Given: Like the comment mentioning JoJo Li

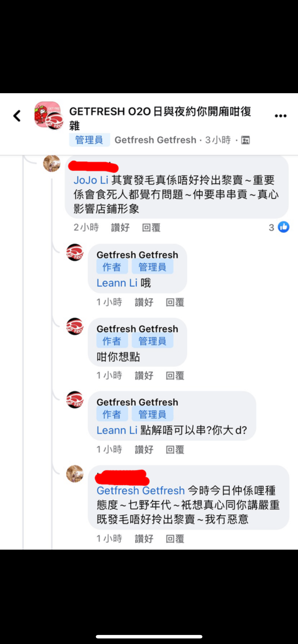Looking at the screenshot, I should (120, 227).
